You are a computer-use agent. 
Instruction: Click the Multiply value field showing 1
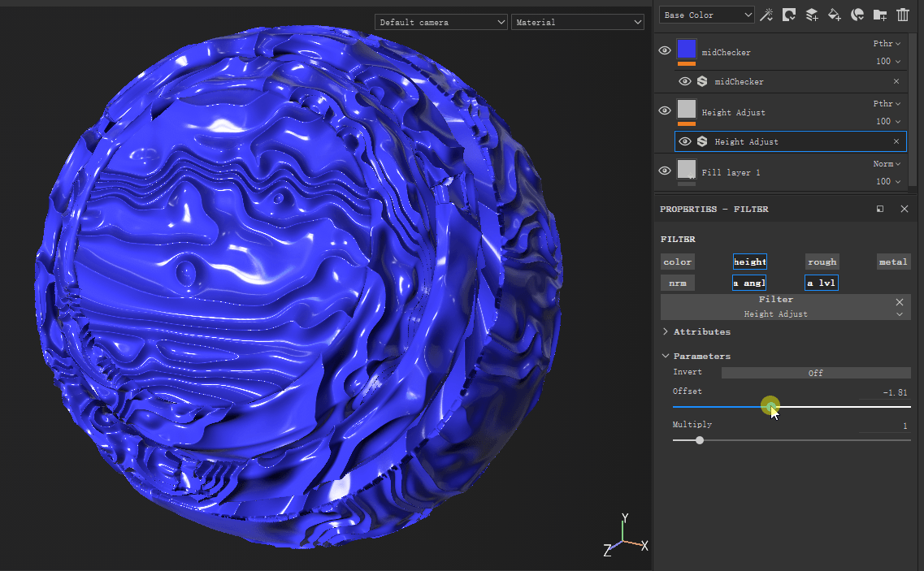point(884,426)
